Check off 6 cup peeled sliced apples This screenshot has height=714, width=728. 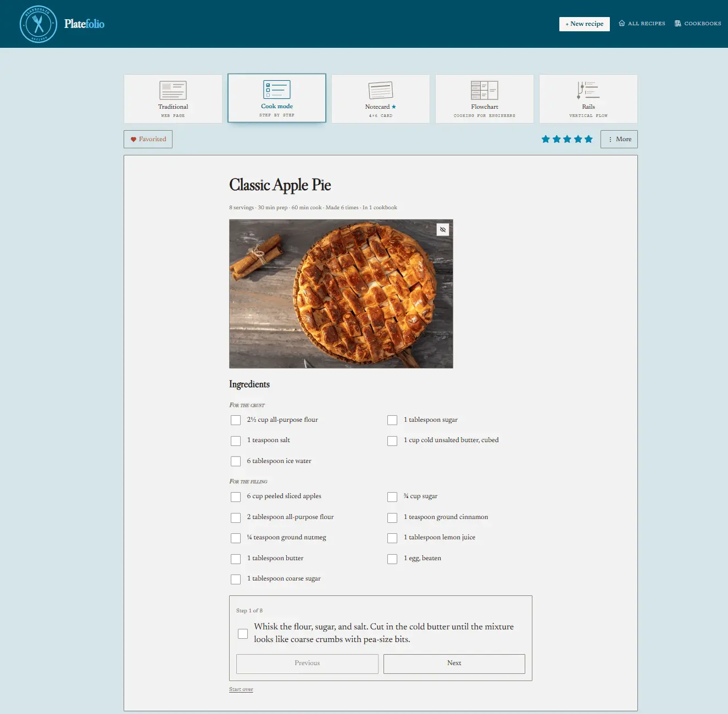click(x=236, y=497)
